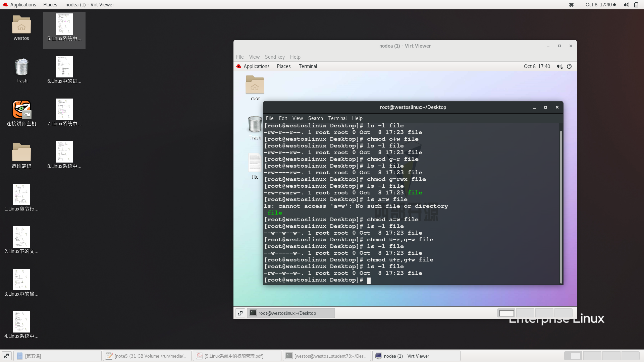Image resolution: width=644 pixels, height=362 pixels.
Task: Open the 6.Linux中的进 PDF document icon
Action: [64, 67]
